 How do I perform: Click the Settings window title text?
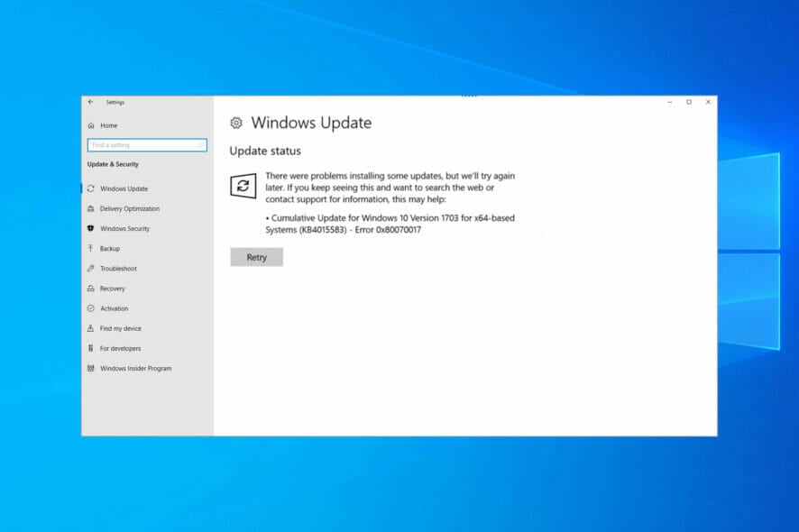[x=115, y=103]
